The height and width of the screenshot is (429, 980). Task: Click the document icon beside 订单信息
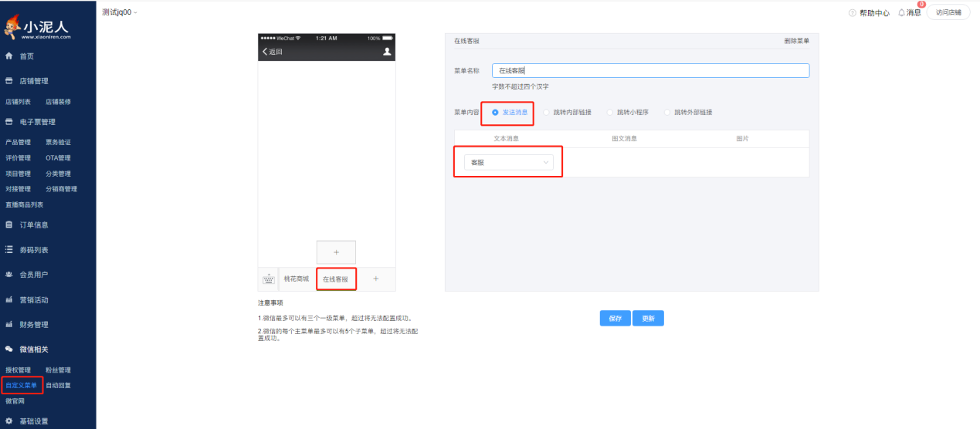9,225
